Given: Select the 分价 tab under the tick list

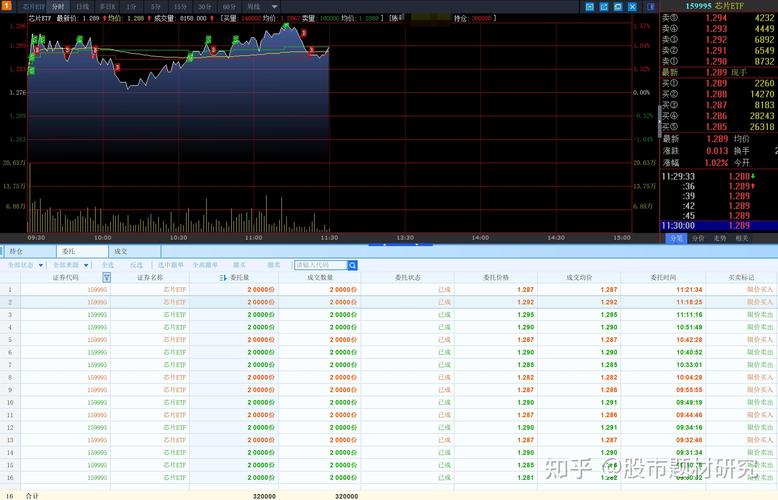Looking at the screenshot, I should (698, 238).
